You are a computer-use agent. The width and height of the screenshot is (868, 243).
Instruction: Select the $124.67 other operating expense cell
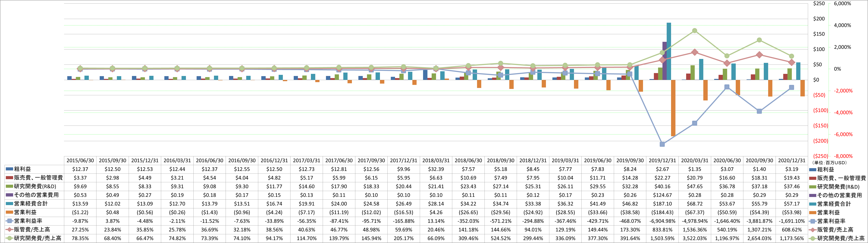(x=662, y=195)
